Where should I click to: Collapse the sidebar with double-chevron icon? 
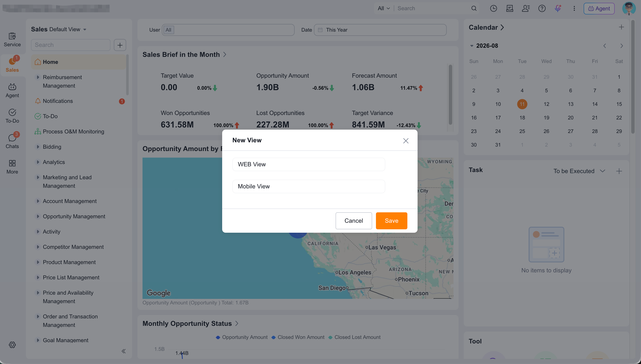124,351
